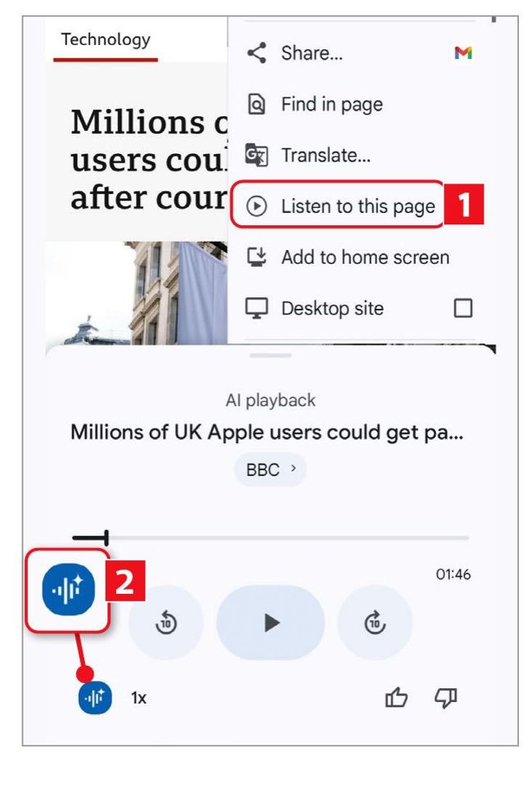532x793 pixels.
Task: Change the 1x playback speed
Action: (139, 699)
